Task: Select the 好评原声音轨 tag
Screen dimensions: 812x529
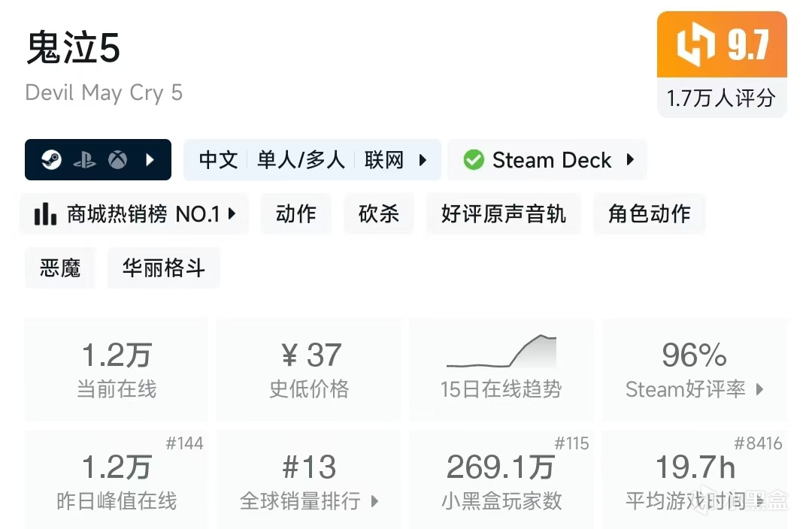Action: 503,213
